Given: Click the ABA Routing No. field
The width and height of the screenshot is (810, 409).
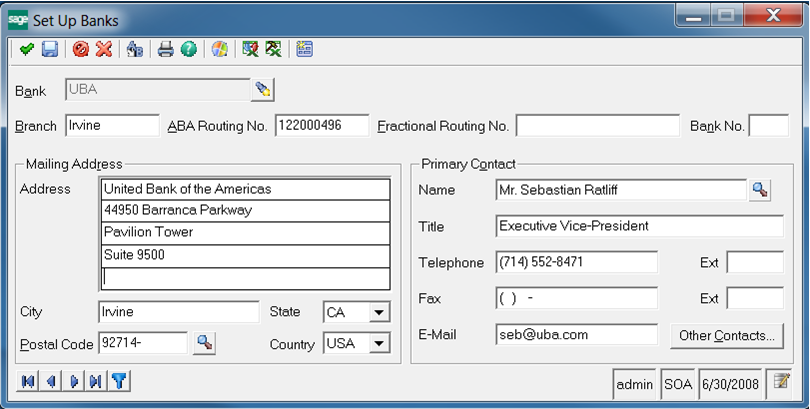Looking at the screenshot, I should [x=321, y=126].
